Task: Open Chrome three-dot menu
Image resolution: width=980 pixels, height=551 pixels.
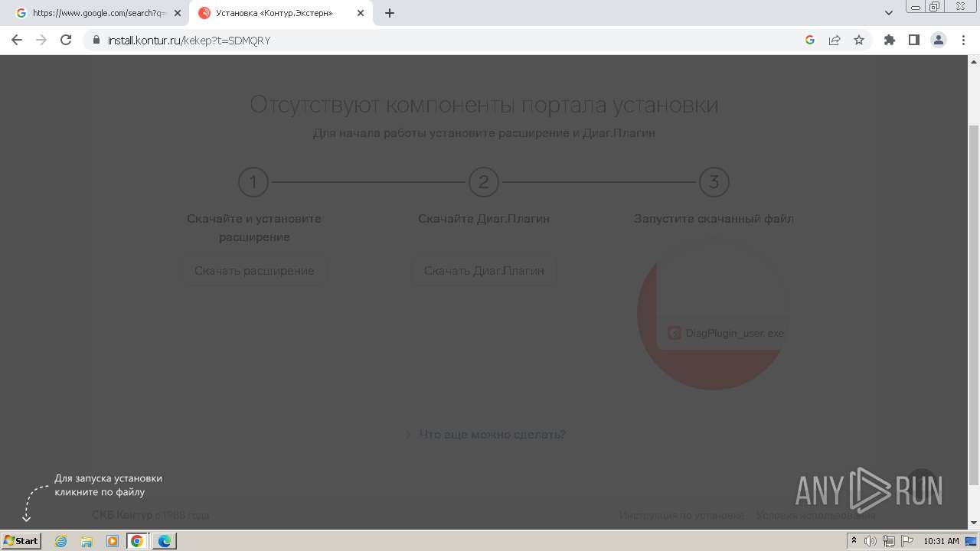Action: click(x=964, y=40)
